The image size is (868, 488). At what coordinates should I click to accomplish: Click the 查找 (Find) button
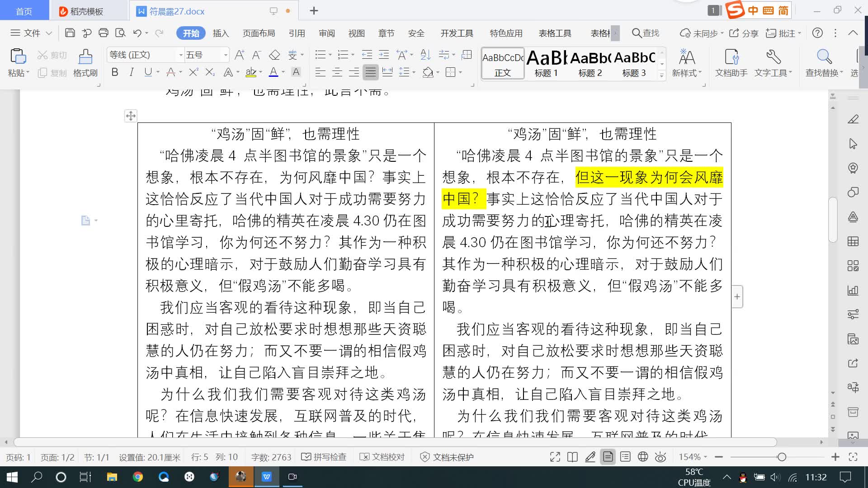coord(646,33)
